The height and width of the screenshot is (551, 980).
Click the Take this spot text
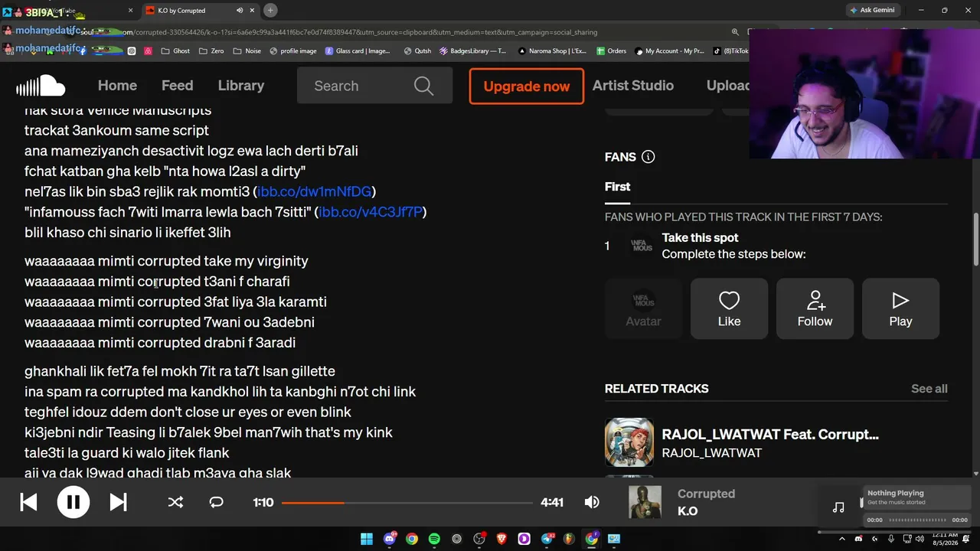(x=700, y=238)
